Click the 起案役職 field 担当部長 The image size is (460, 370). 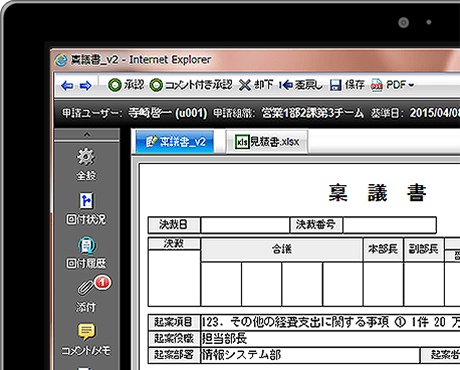point(330,339)
